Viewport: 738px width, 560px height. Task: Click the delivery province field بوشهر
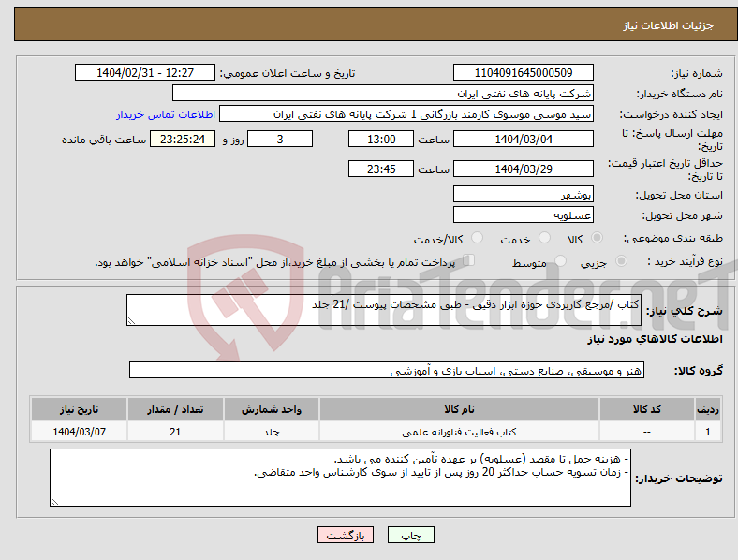coord(523,194)
